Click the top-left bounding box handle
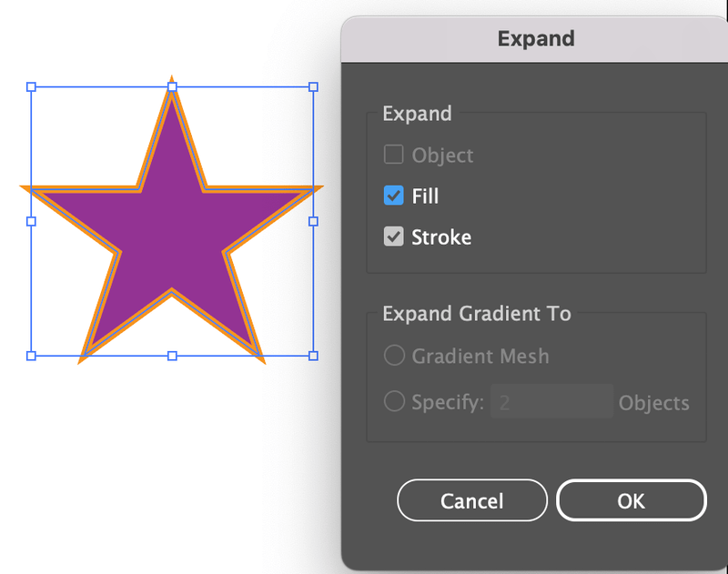 pyautogui.click(x=31, y=86)
